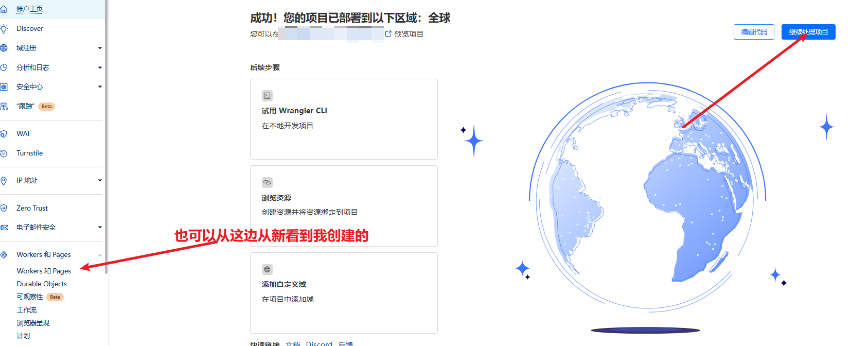The height and width of the screenshot is (346, 868).
Task: Click the terminal icon in Wrangler CLI card
Action: (267, 96)
